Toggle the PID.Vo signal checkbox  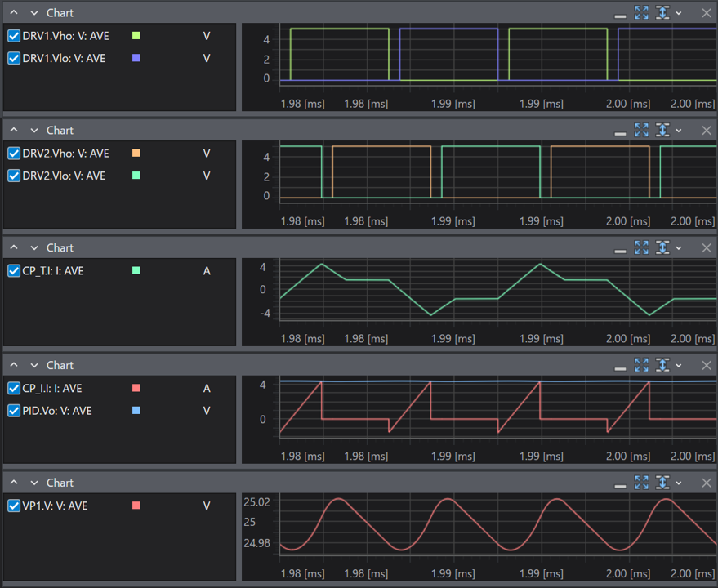(14, 411)
